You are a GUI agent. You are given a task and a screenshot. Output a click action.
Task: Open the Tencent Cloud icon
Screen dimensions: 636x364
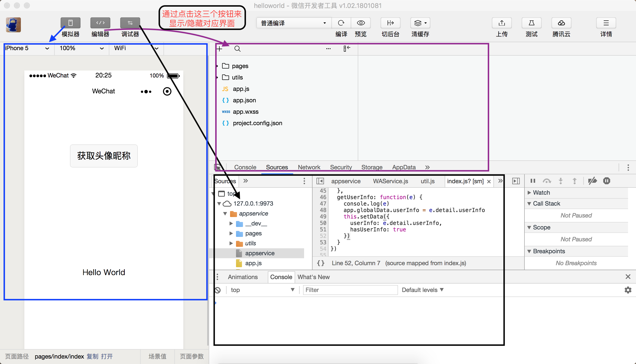tap(561, 23)
